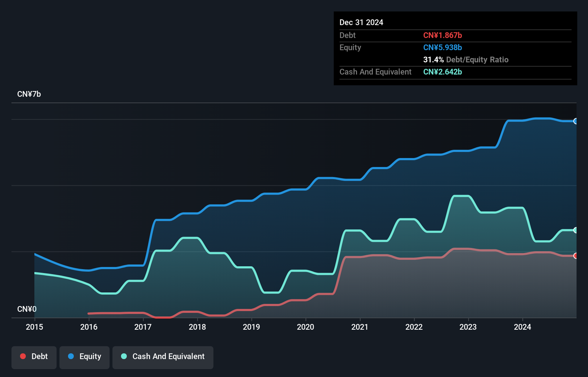Click the 2018 x-axis label

[x=197, y=327]
